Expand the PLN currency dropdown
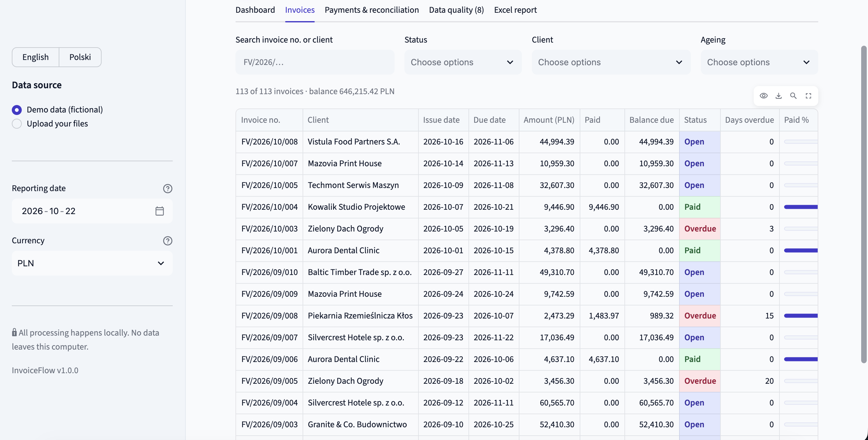 (x=92, y=263)
